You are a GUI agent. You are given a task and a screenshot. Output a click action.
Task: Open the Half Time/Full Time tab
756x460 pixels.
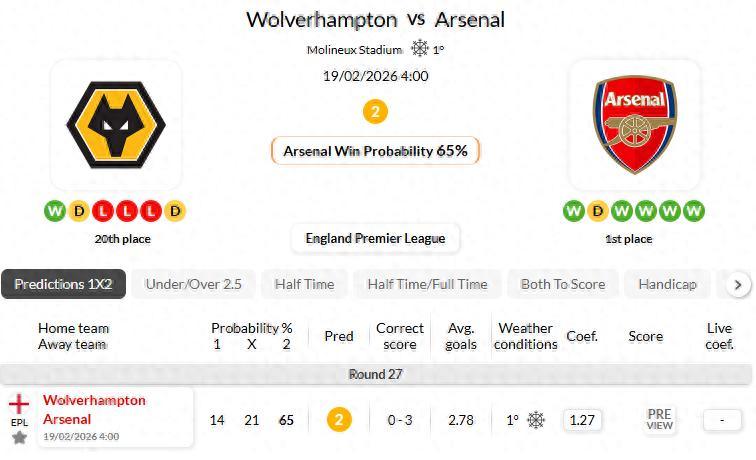[427, 284]
